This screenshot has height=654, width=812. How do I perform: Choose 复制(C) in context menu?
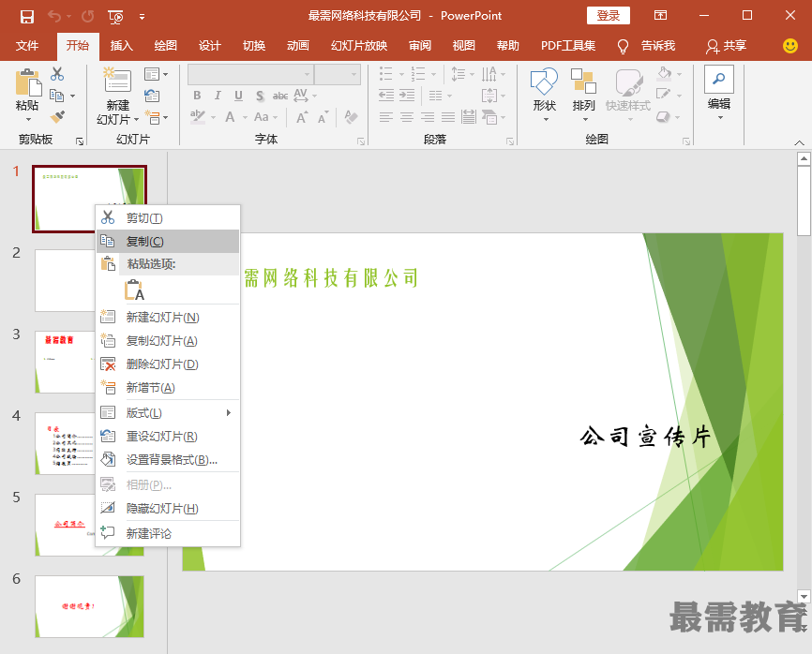click(168, 242)
